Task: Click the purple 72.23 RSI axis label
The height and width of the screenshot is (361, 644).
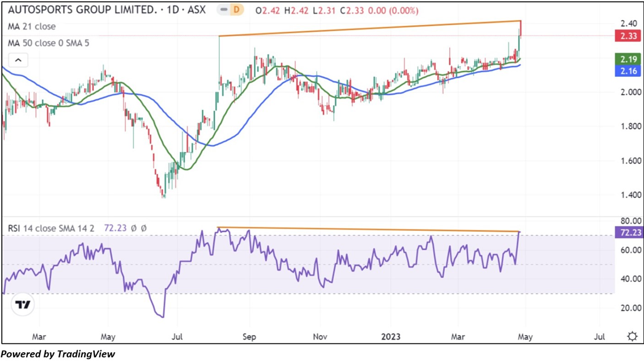Action: point(628,233)
